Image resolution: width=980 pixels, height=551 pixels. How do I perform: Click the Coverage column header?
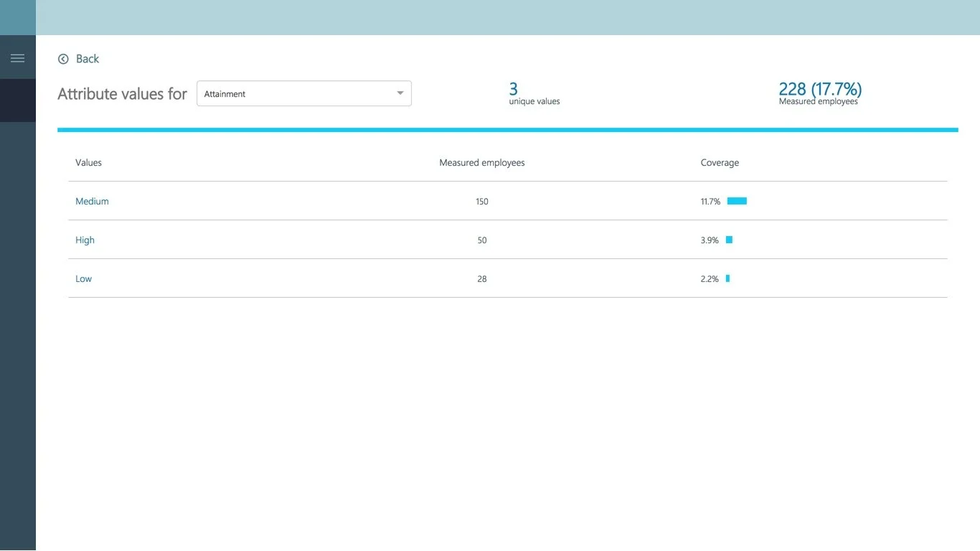[x=720, y=162]
